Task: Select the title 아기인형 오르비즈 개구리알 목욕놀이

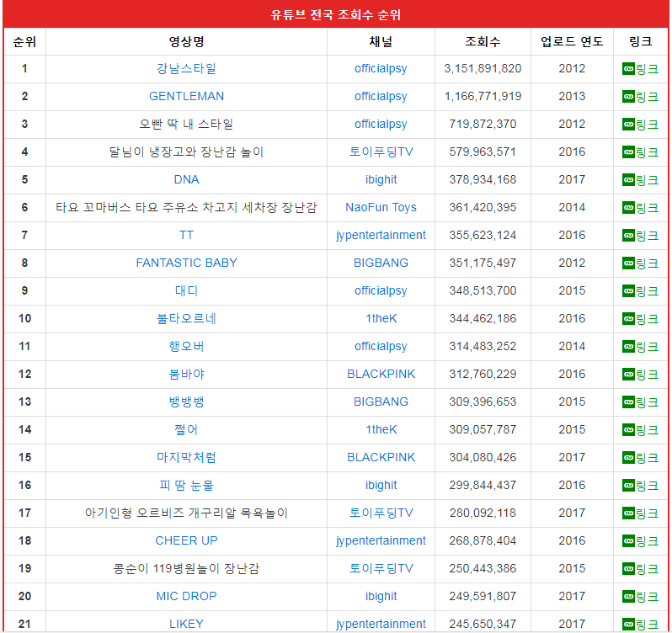Action: pyautogui.click(x=186, y=513)
